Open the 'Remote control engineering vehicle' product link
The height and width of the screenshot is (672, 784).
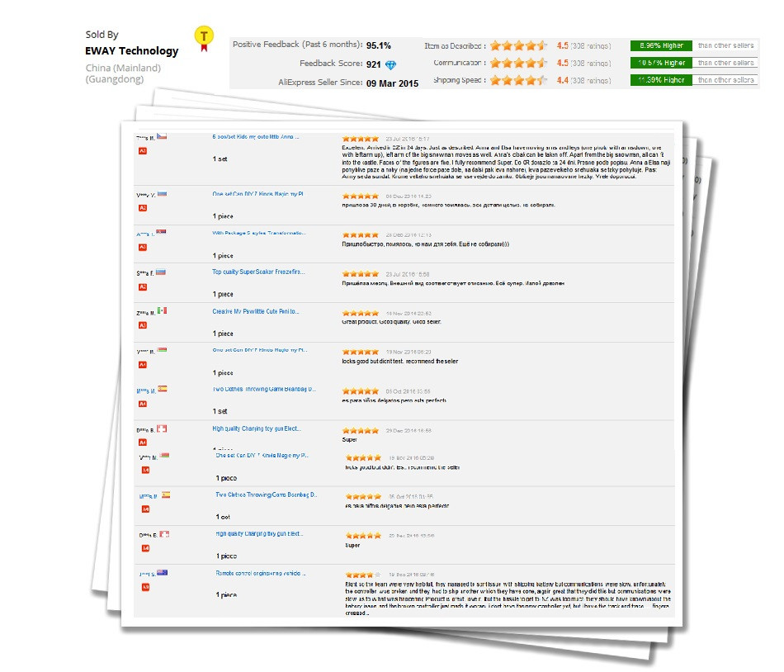coord(261,573)
